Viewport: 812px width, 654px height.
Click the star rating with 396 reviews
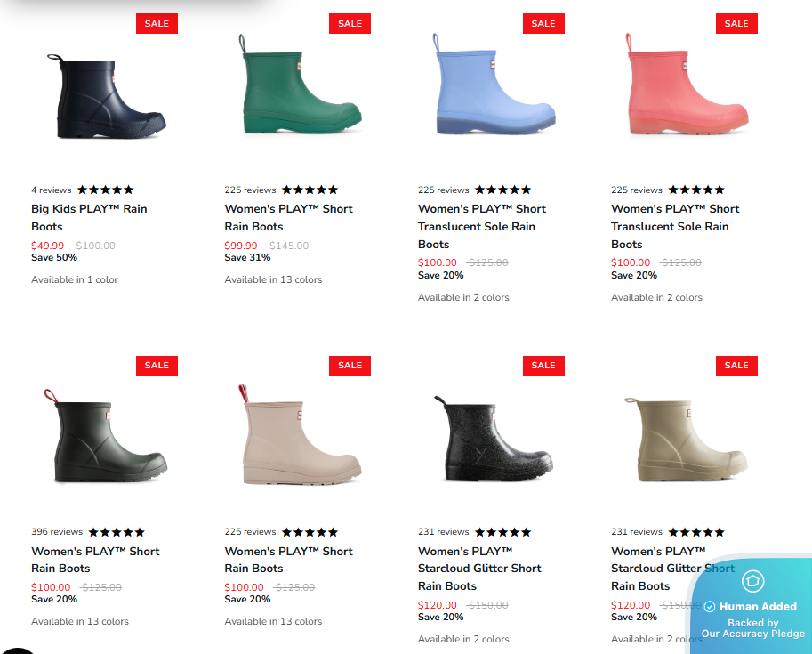(117, 532)
